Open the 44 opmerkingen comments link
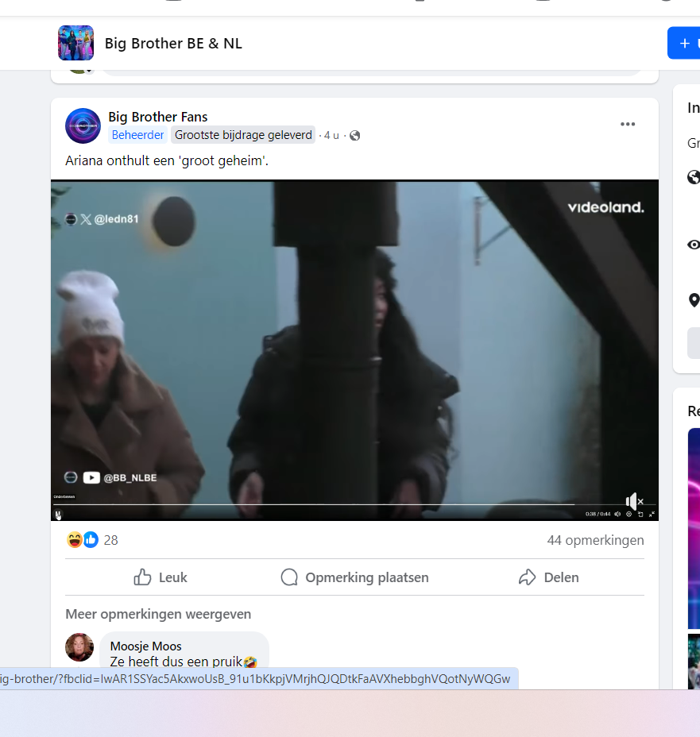The image size is (700, 737). click(x=596, y=541)
